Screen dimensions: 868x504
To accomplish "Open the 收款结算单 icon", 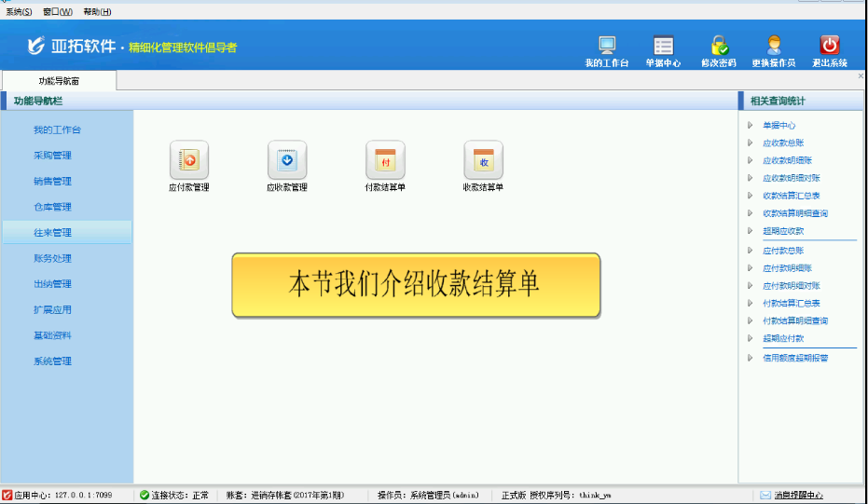I will [x=483, y=161].
